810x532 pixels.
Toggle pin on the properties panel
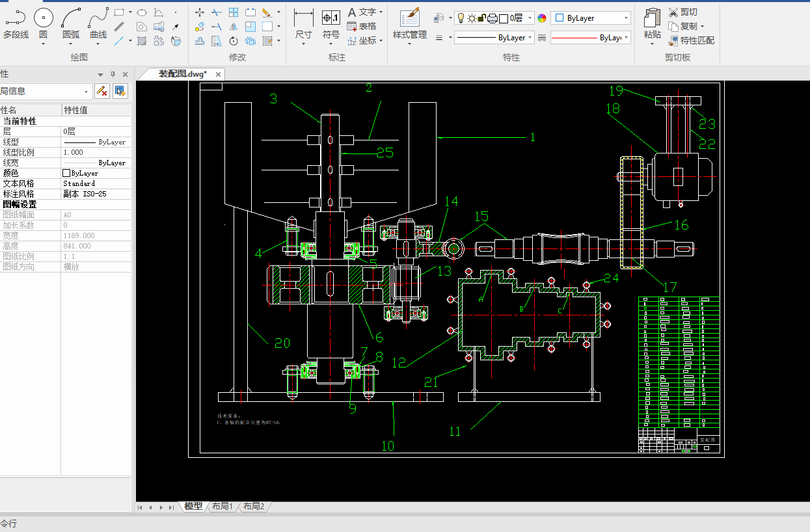113,74
